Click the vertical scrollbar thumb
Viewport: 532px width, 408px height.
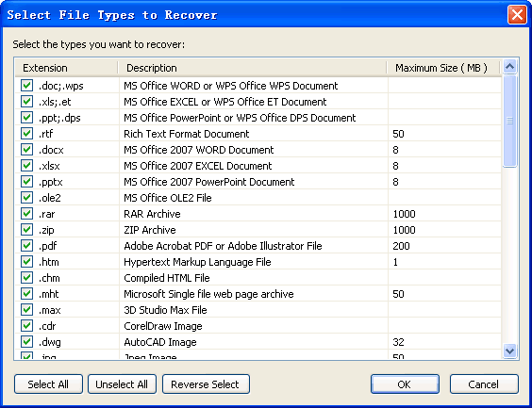[509, 121]
